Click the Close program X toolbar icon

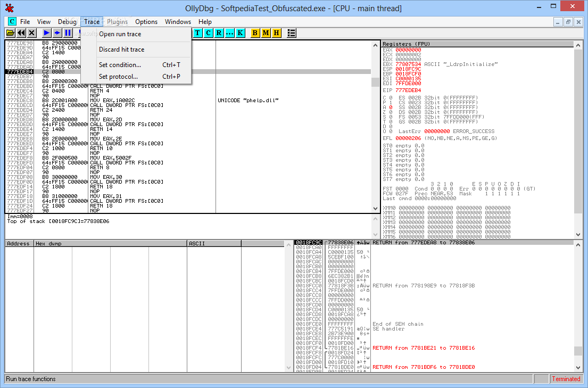click(31, 33)
